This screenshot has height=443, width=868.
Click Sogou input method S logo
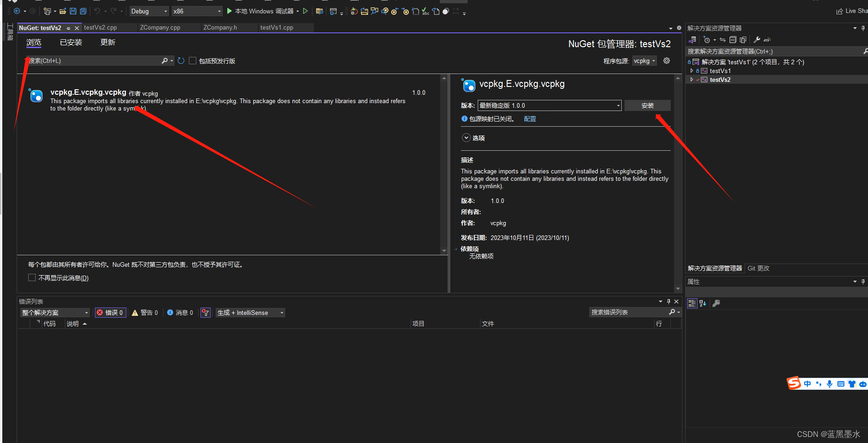point(794,383)
